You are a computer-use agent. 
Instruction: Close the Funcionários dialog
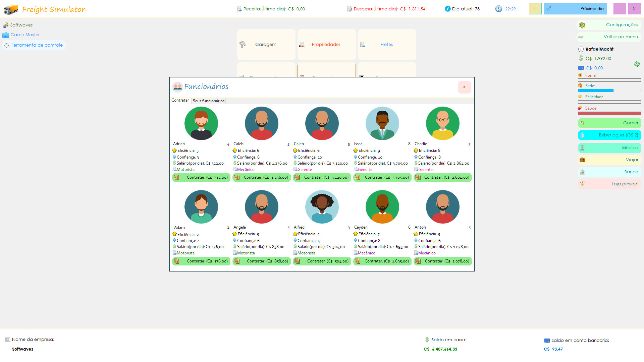tap(464, 87)
